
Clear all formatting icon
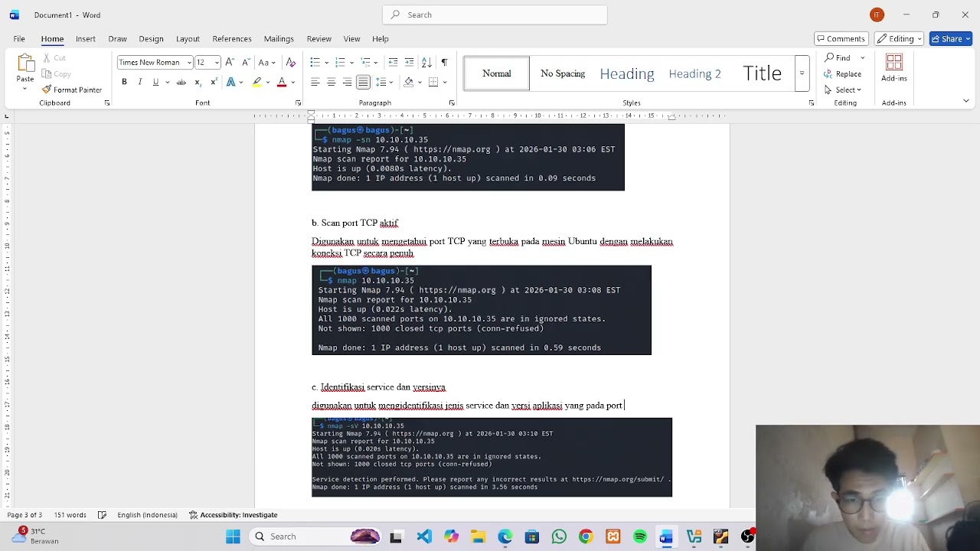pyautogui.click(x=290, y=62)
